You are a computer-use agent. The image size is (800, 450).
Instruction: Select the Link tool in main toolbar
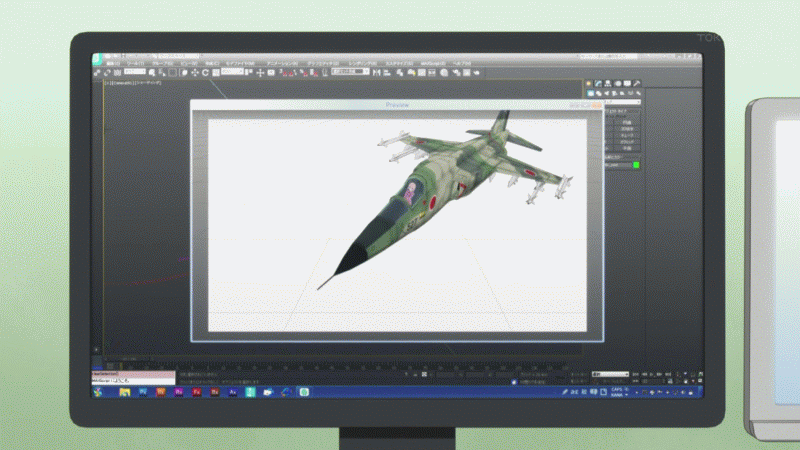tap(97, 72)
